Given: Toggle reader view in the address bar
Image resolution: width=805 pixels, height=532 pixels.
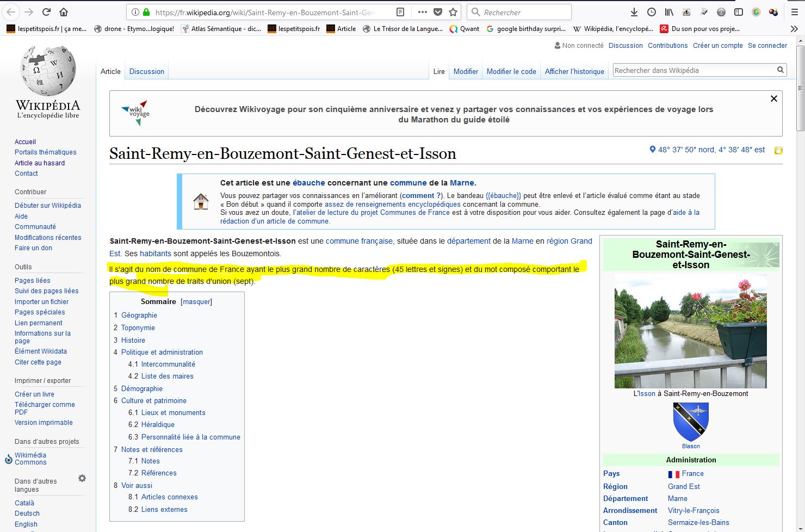Looking at the screenshot, I should click(400, 12).
